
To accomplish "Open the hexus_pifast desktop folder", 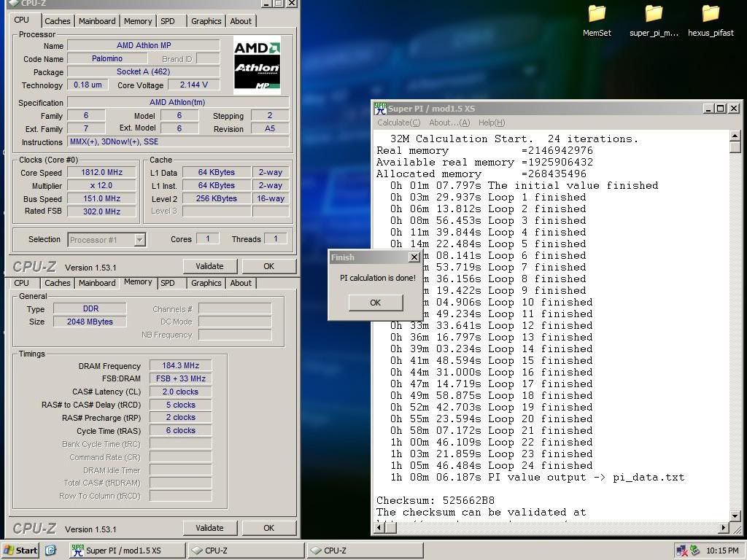I will (711, 21).
